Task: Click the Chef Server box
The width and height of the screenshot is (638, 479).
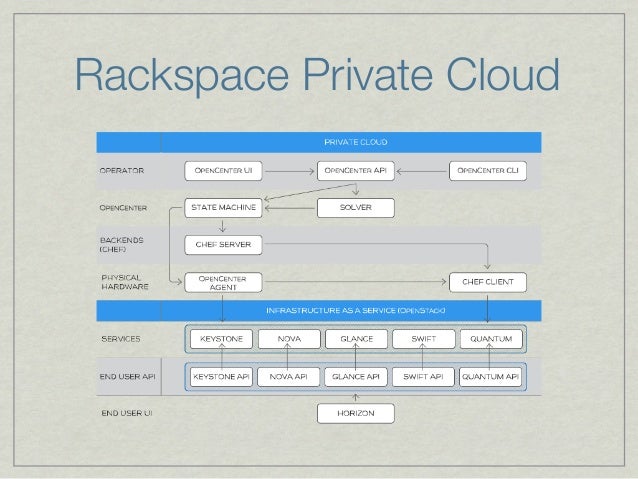Action: tap(223, 245)
